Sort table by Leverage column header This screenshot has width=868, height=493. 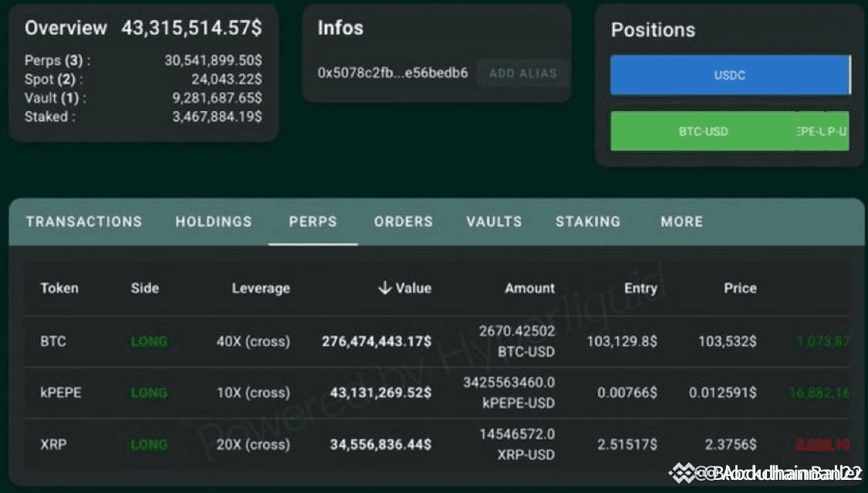(261, 289)
